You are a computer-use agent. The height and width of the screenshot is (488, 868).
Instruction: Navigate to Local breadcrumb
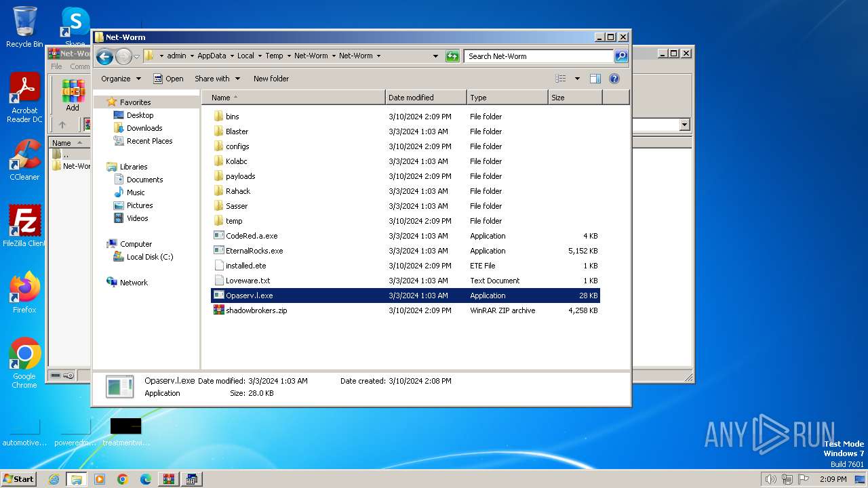pyautogui.click(x=245, y=56)
